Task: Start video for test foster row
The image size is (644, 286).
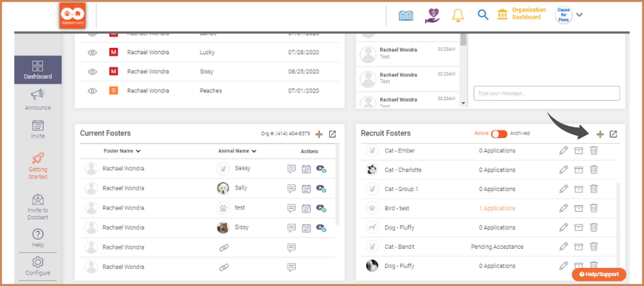Action: point(321,208)
